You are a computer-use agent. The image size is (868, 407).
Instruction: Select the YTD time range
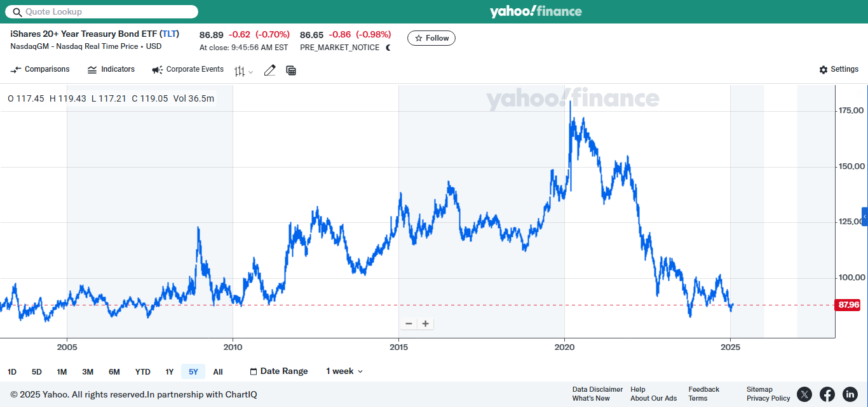pos(143,372)
